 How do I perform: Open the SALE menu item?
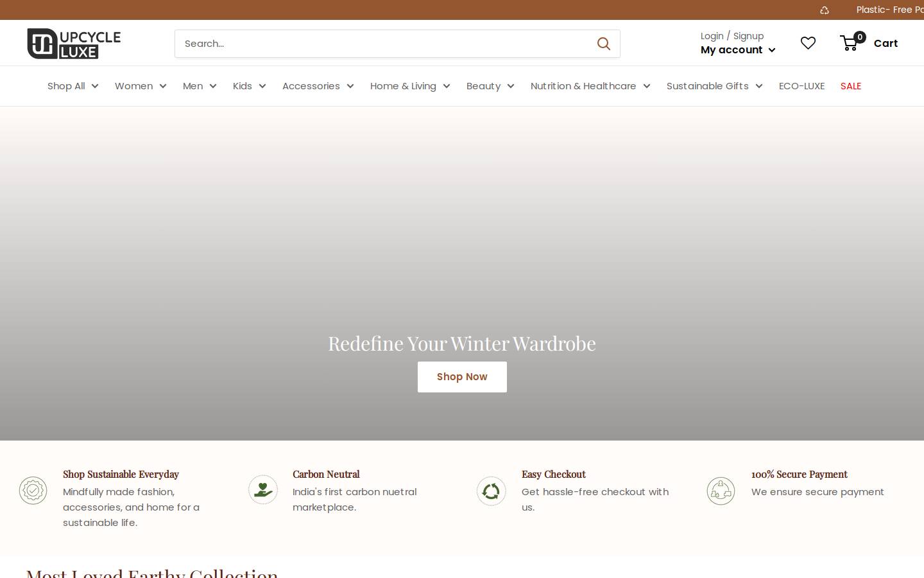click(851, 86)
